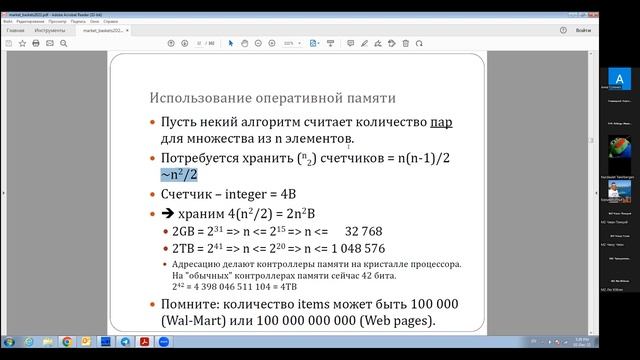Close the market_baskets2022 document tab
640x360 pixels.
coord(127,31)
